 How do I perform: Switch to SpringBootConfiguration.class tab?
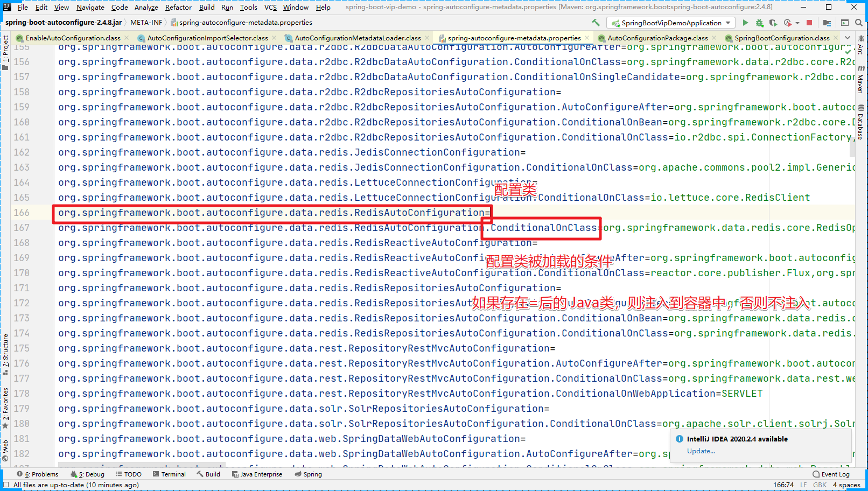[x=782, y=38]
